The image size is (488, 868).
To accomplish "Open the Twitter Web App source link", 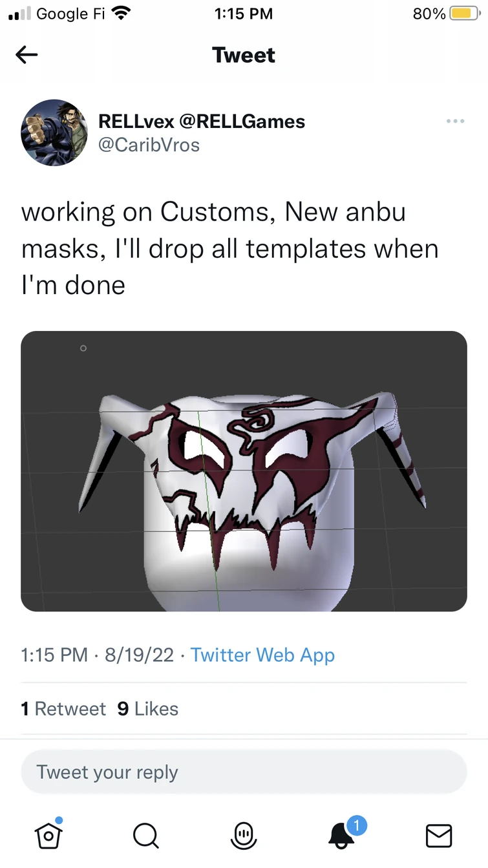I will tap(262, 655).
